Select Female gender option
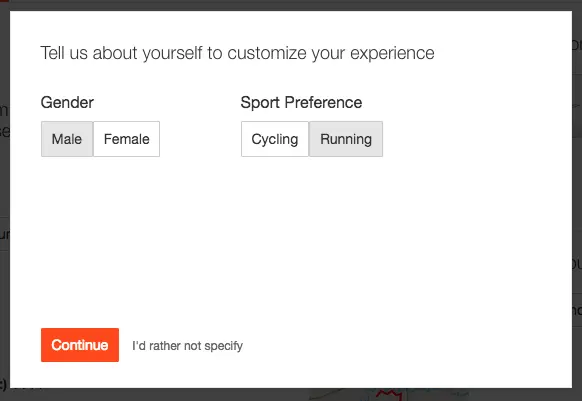The width and height of the screenshot is (582, 401). click(x=127, y=139)
